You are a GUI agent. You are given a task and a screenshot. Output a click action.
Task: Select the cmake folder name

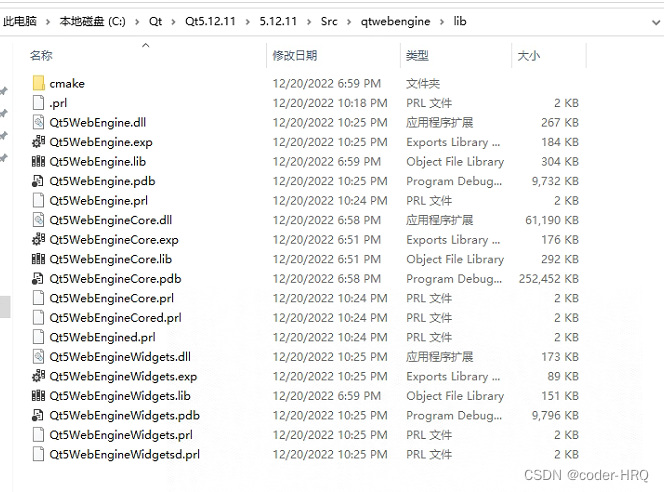(x=67, y=83)
